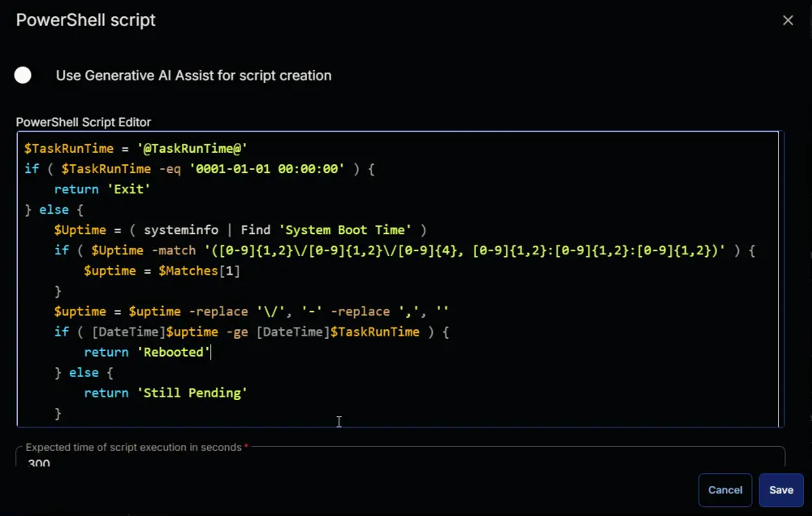
Task: Click the '0001-01-01 00:00:00' string
Action: tap(266, 169)
